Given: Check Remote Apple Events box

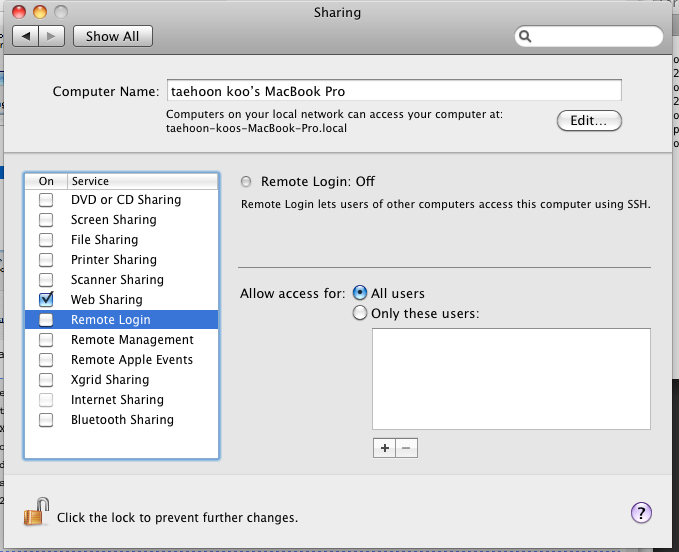Looking at the screenshot, I should 46,360.
